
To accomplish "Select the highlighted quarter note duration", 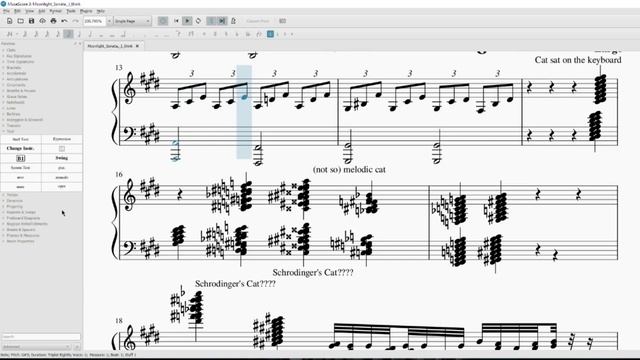I will pyautogui.click(x=69, y=34).
